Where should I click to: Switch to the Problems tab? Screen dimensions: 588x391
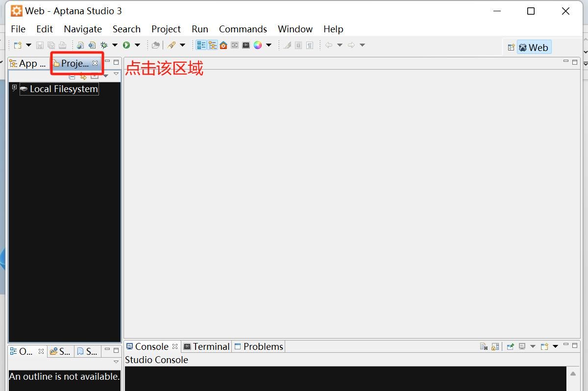click(262, 346)
